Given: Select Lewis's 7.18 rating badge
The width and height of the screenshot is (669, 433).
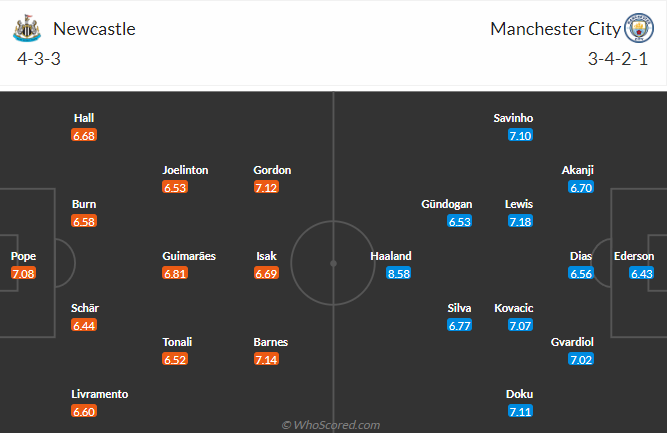Looking at the screenshot, I should [520, 221].
